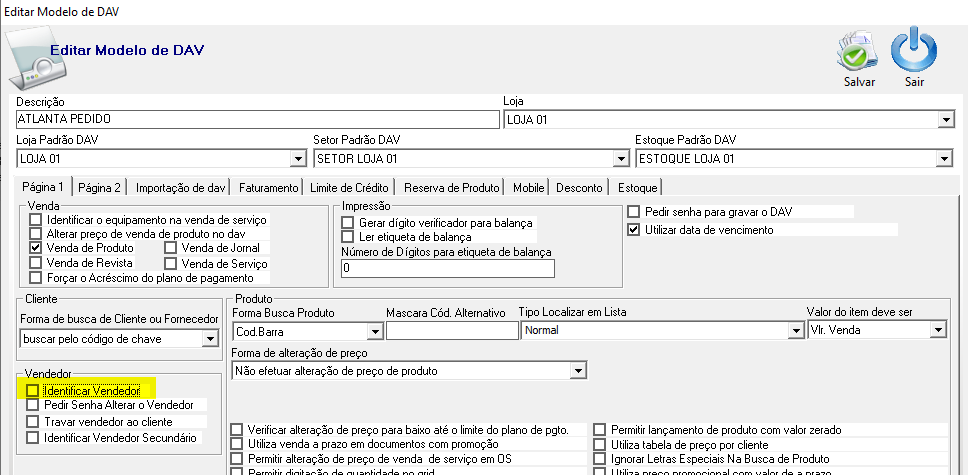The image size is (968, 475).
Task: Toggle Permitir alteração de preço de venda de serviço em OS
Action: (x=236, y=459)
